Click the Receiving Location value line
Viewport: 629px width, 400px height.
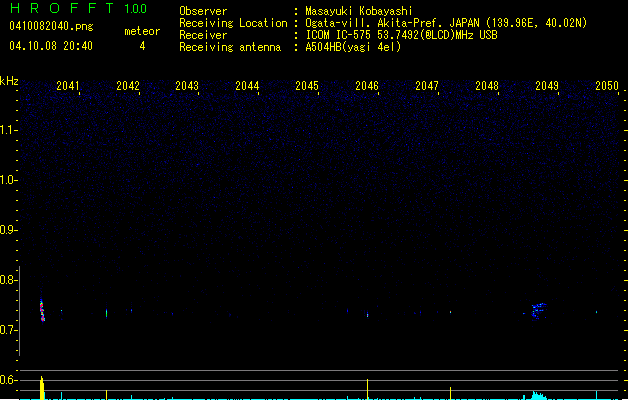click(x=446, y=23)
